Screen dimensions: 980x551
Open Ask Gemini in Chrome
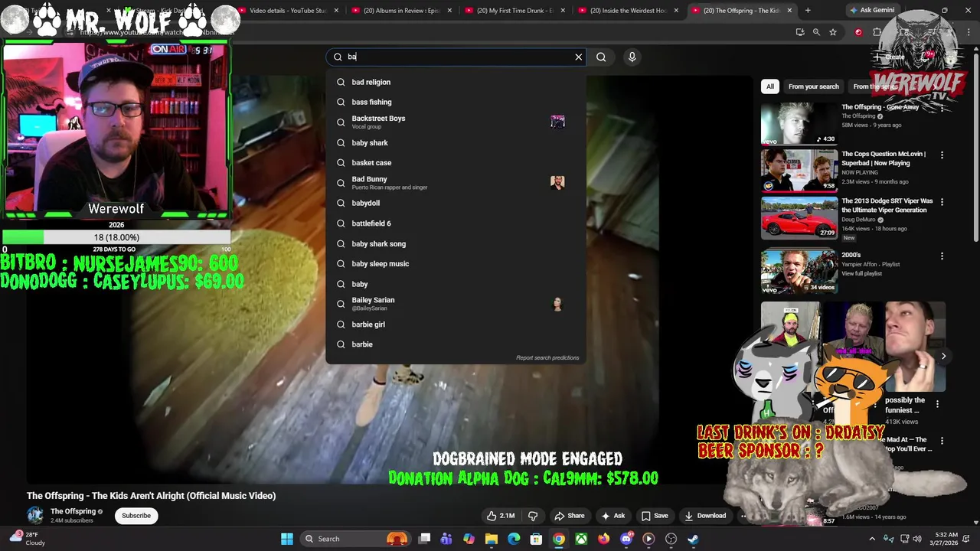pos(871,11)
